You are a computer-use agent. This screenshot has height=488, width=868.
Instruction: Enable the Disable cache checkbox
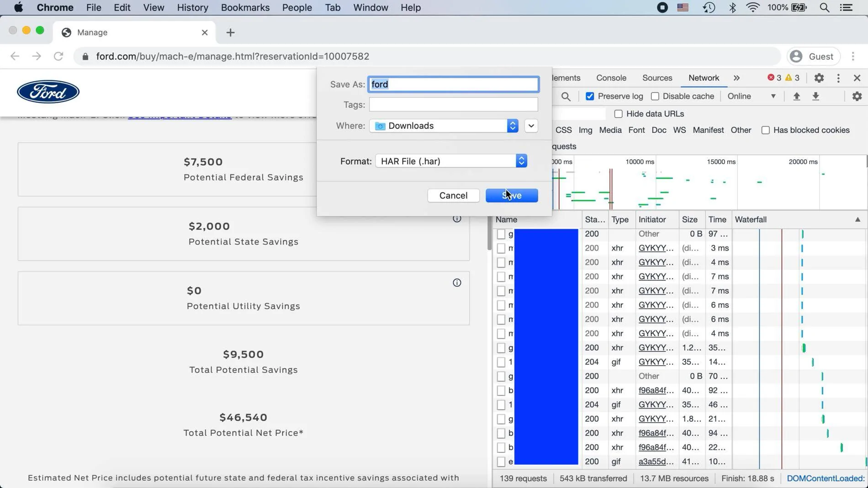(x=655, y=96)
